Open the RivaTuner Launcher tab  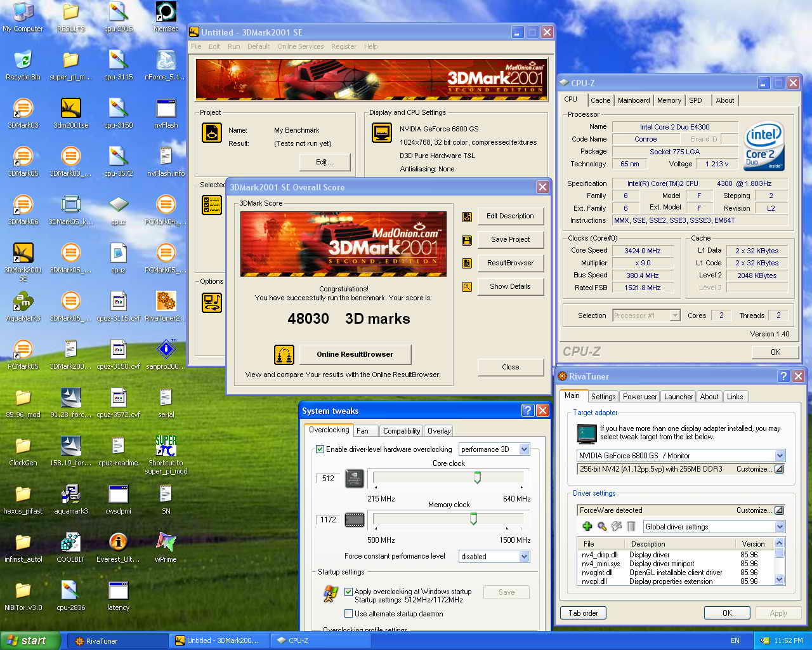pos(678,397)
